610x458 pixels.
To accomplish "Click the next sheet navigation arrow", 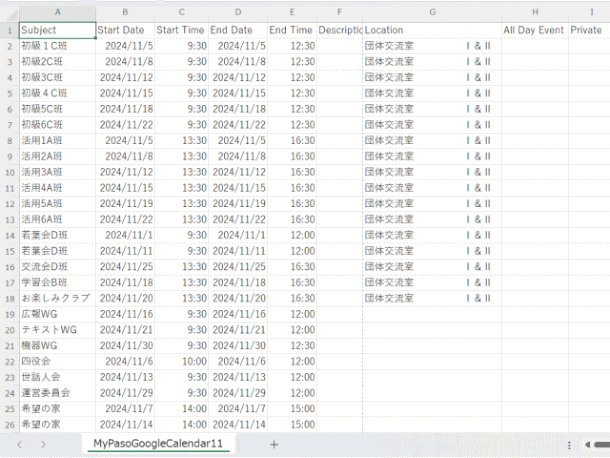I will coord(44,444).
